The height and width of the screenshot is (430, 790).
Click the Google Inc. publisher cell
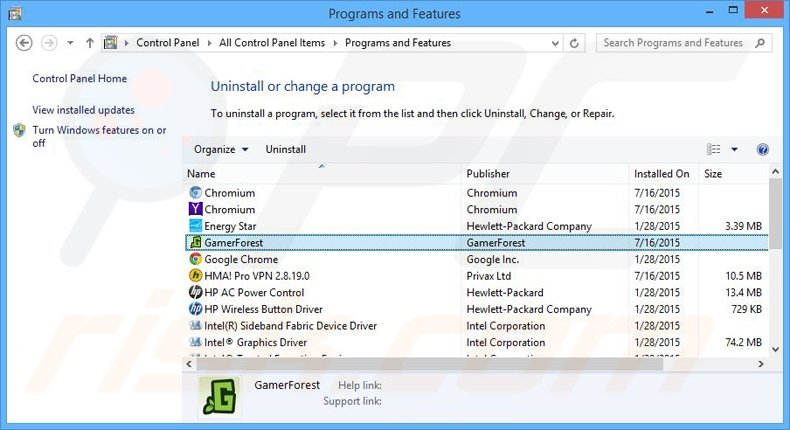(493, 259)
